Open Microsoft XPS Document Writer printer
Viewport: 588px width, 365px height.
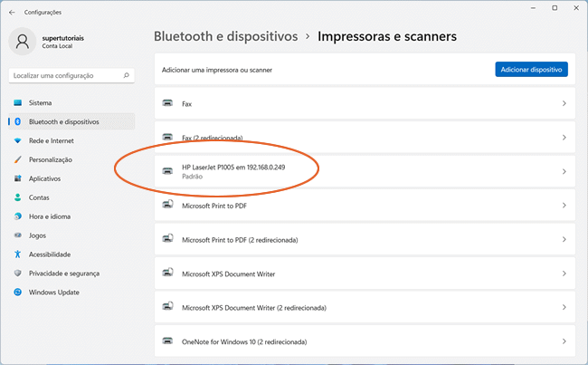tap(362, 274)
